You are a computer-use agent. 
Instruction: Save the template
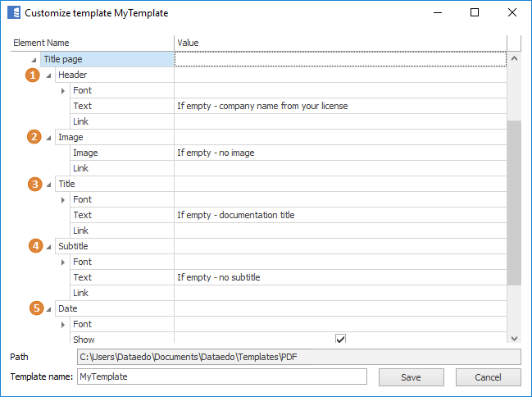[x=411, y=377]
